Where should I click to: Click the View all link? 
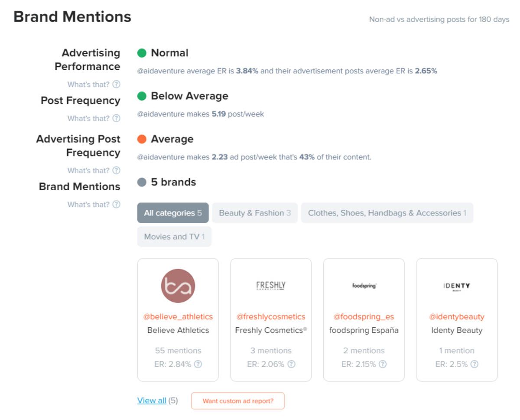[x=151, y=400]
